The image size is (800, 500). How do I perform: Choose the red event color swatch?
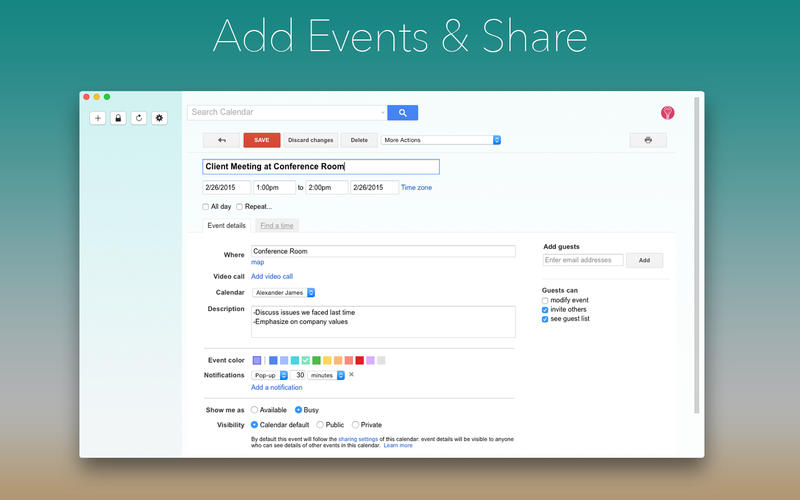tap(359, 360)
